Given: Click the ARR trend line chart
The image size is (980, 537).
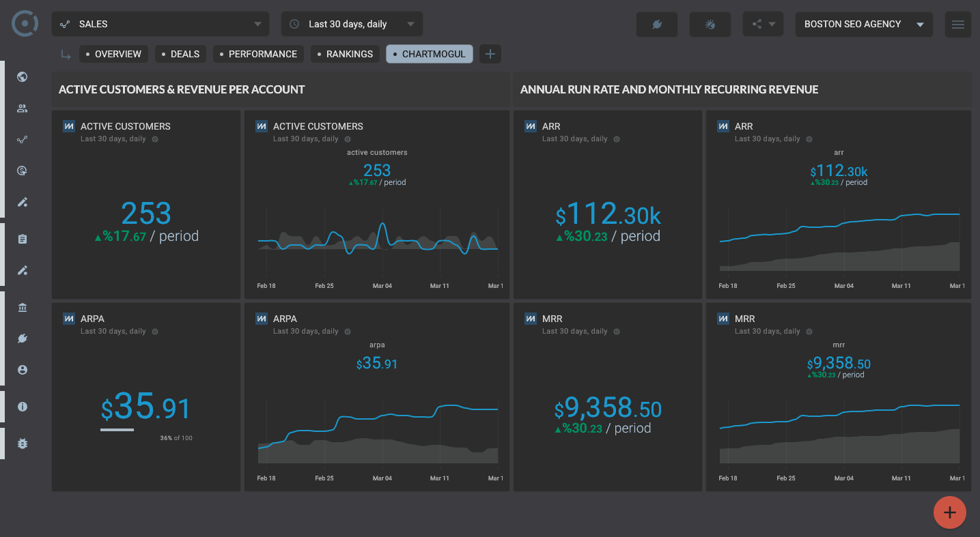Looking at the screenshot, I should (x=840, y=239).
